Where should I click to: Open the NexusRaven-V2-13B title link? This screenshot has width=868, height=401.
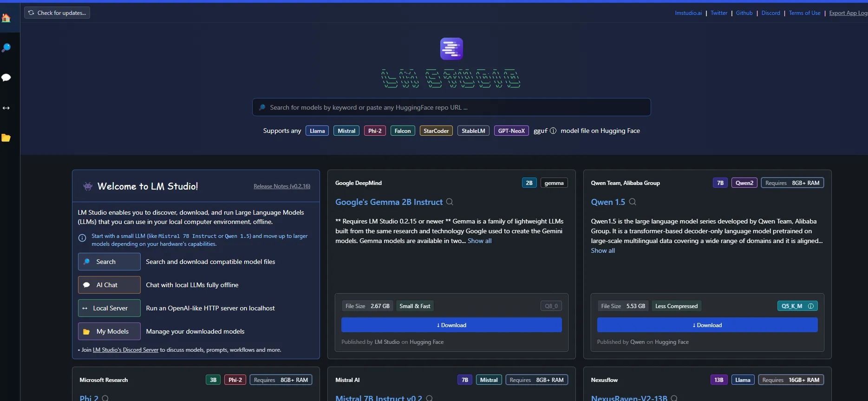click(x=629, y=398)
